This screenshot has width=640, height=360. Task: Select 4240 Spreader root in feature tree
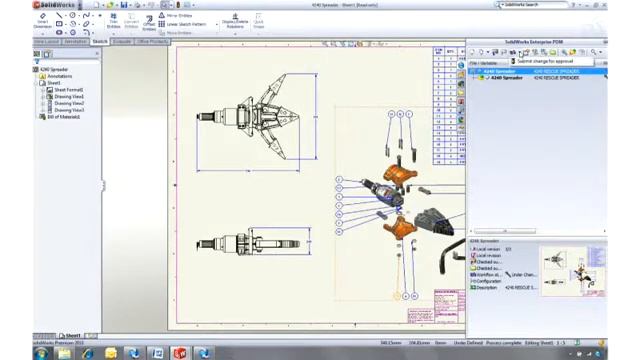click(54, 69)
